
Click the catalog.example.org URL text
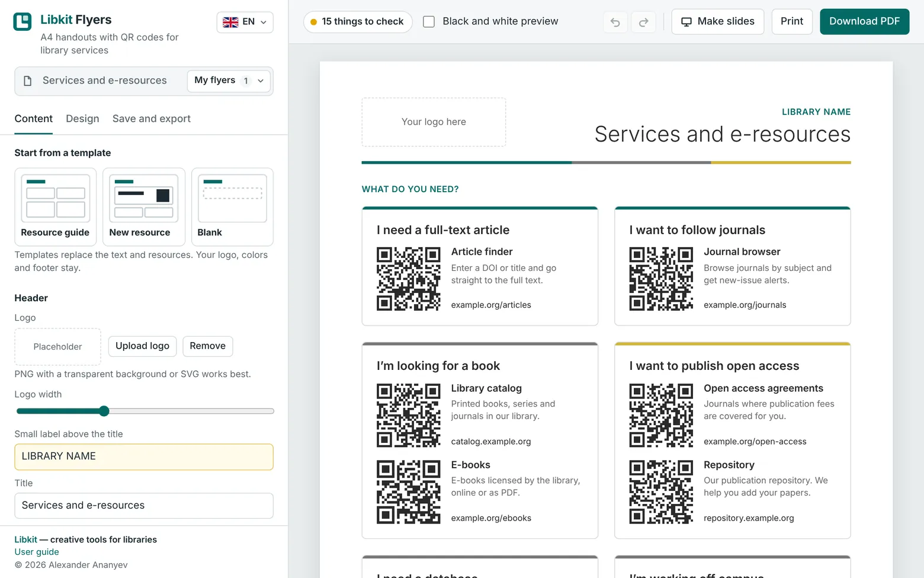pyautogui.click(x=491, y=442)
